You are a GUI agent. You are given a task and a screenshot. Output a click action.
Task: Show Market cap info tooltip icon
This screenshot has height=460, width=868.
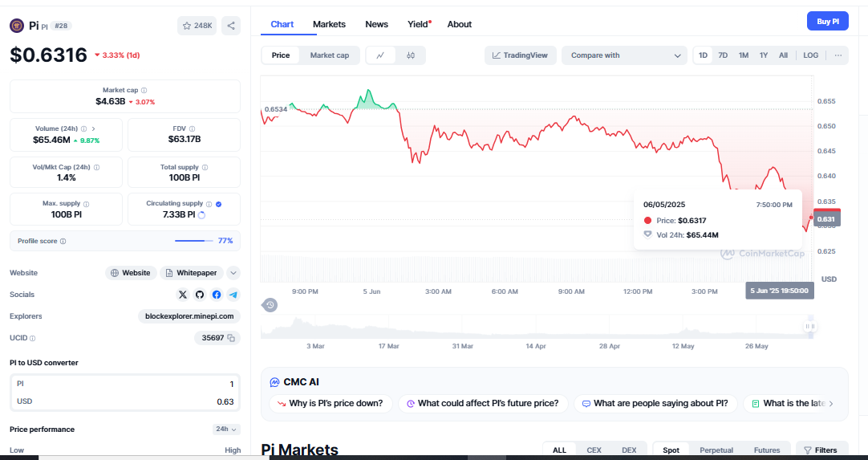coord(144,90)
